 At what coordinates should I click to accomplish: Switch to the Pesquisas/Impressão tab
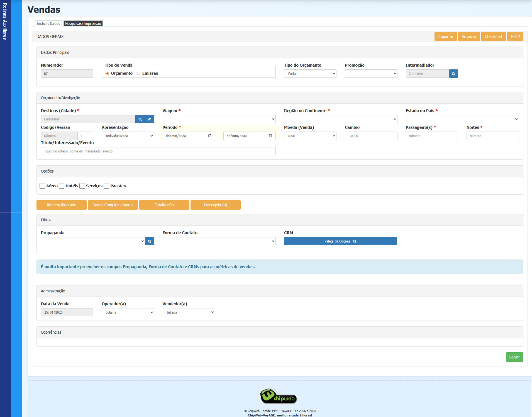point(83,23)
